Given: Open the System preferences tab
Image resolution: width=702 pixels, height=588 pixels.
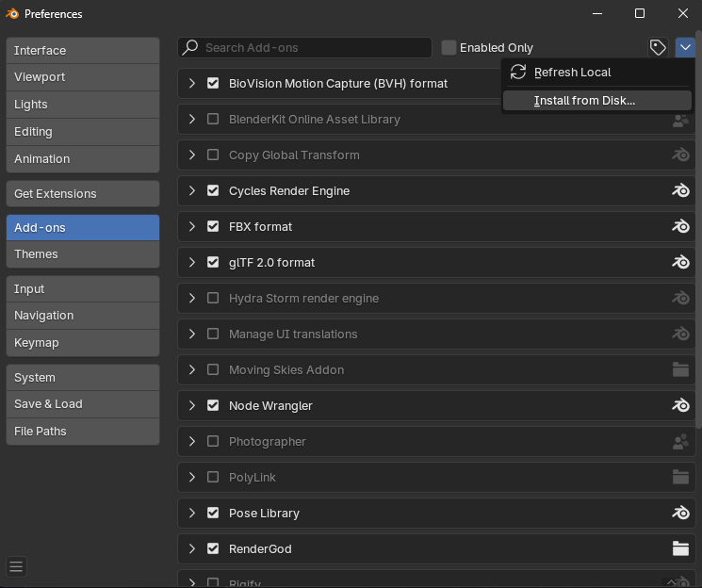Looking at the screenshot, I should [83, 378].
